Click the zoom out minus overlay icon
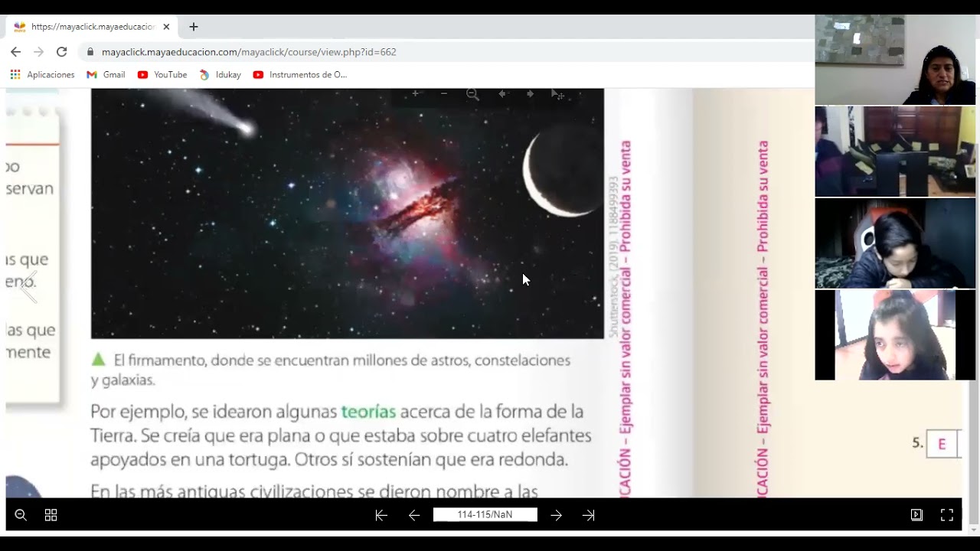 click(x=444, y=94)
